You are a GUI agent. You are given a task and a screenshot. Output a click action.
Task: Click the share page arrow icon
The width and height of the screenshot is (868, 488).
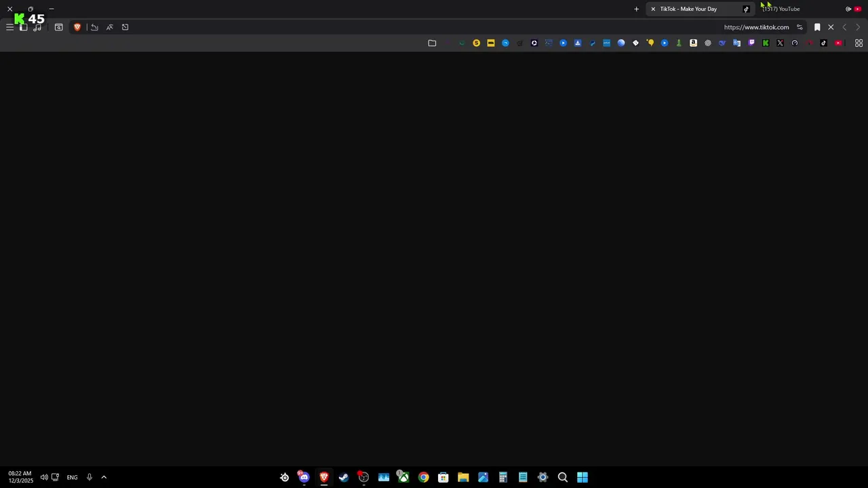94,27
